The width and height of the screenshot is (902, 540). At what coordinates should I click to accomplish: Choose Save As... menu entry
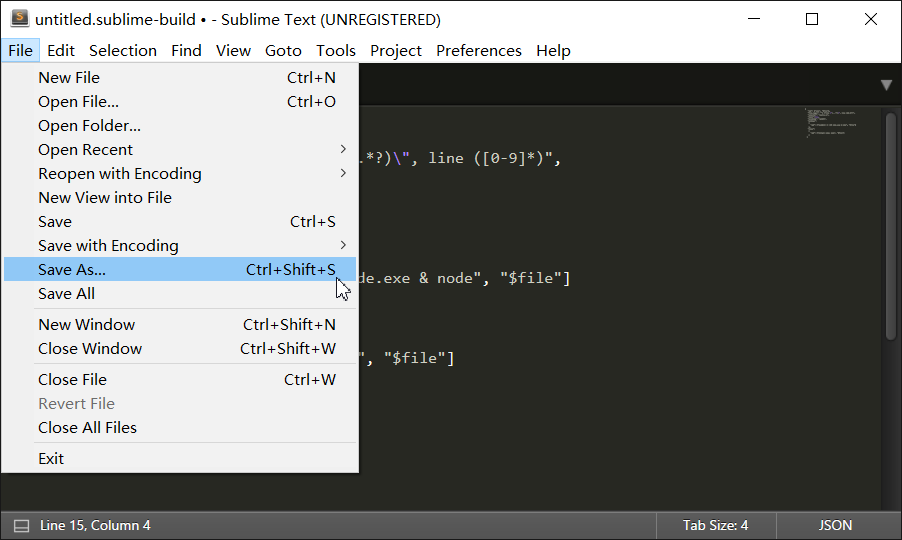[180, 269]
